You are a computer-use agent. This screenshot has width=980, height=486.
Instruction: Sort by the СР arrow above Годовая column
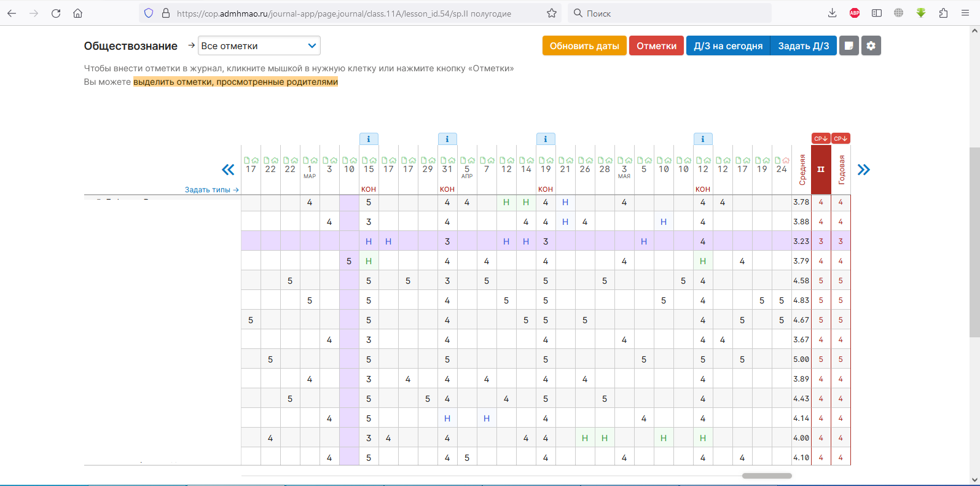coord(841,139)
